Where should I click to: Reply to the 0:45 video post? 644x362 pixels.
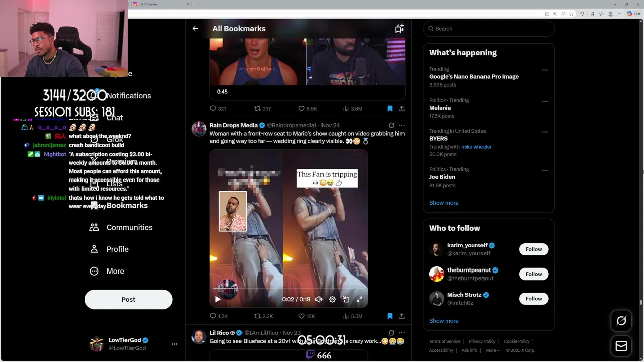point(218,109)
